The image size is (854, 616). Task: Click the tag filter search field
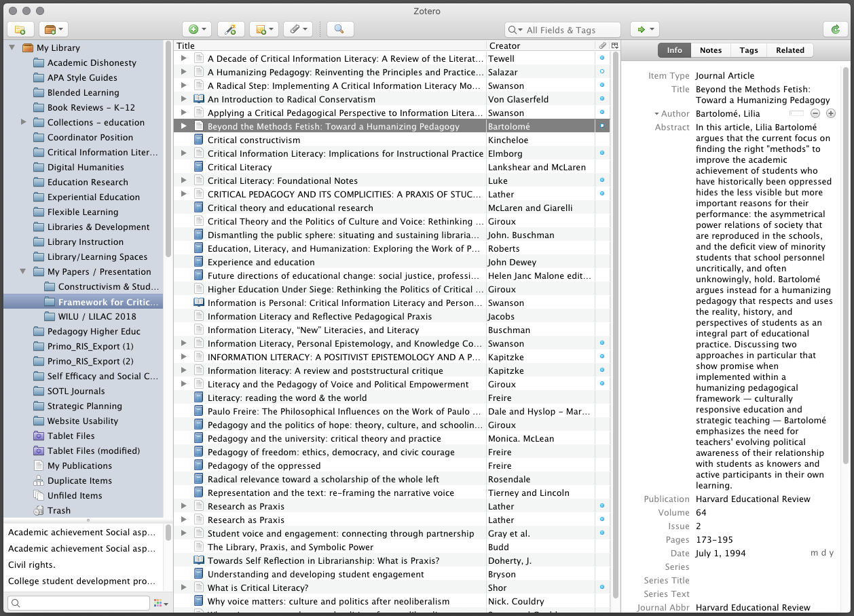click(x=78, y=603)
